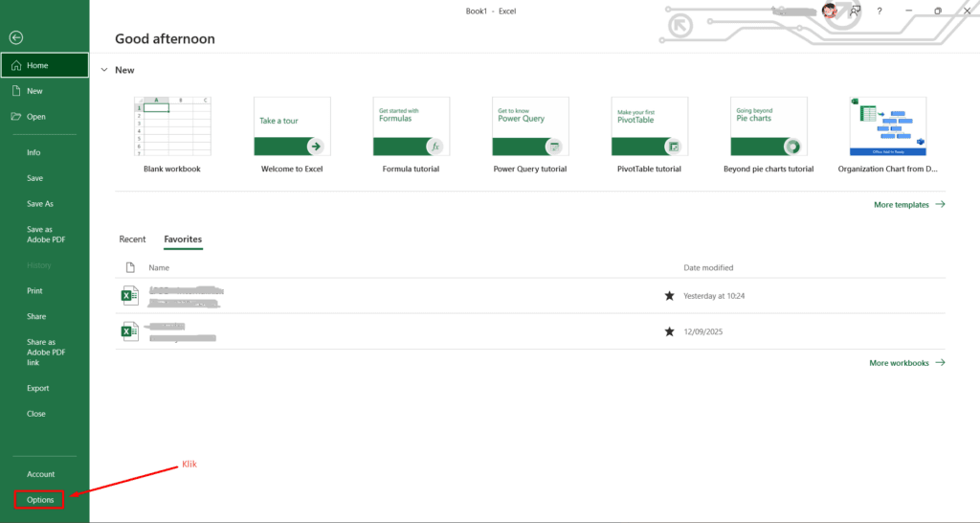Collapse the New section chevron

point(103,70)
